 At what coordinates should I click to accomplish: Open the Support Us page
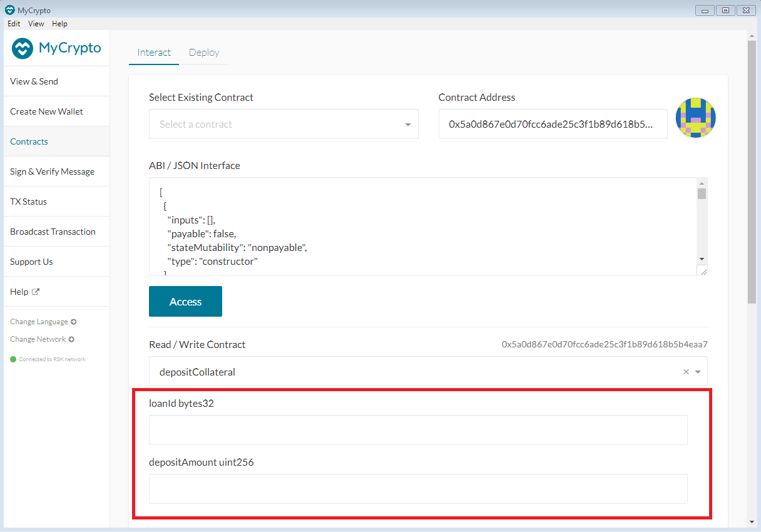pyautogui.click(x=56, y=262)
